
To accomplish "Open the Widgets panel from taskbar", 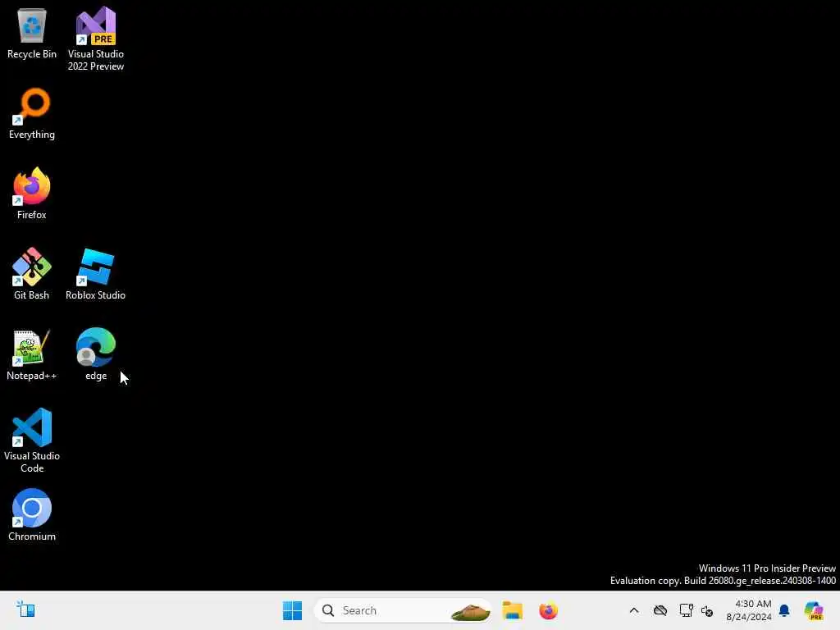I will 25,609.
